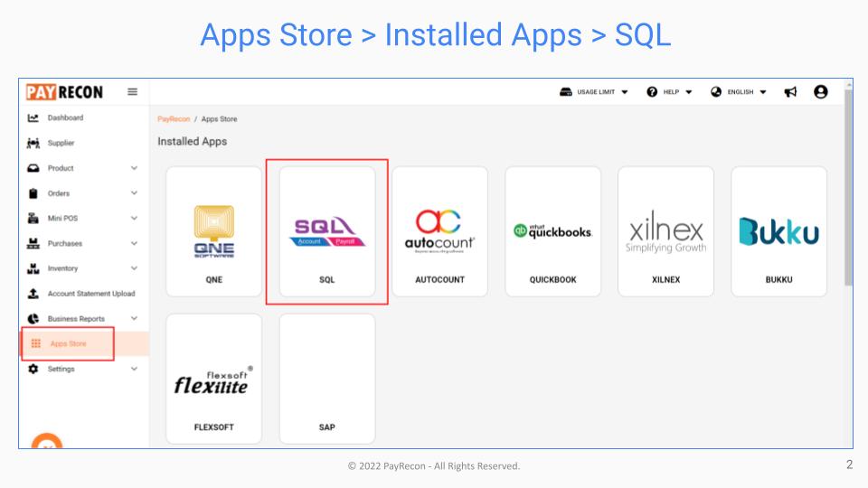Viewport: 868px width, 488px height.
Task: Select the Business Reports menu label
Action: point(76,319)
